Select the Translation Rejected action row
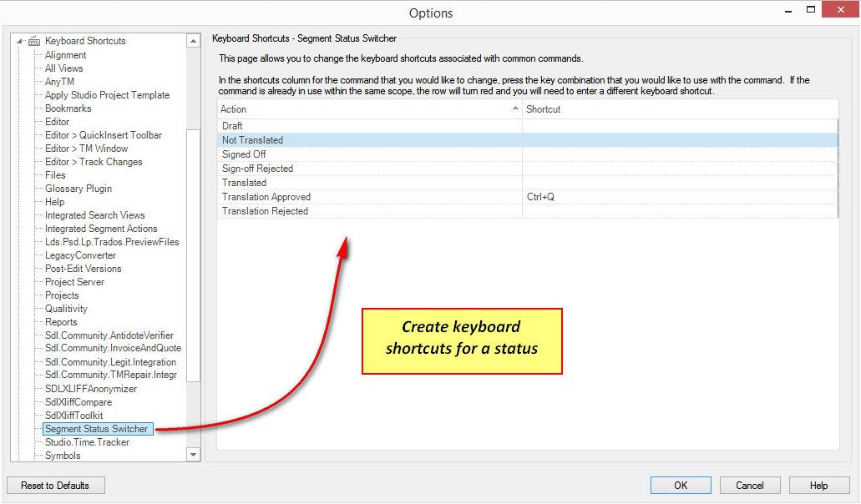Image resolution: width=861 pixels, height=504 pixels. click(527, 211)
